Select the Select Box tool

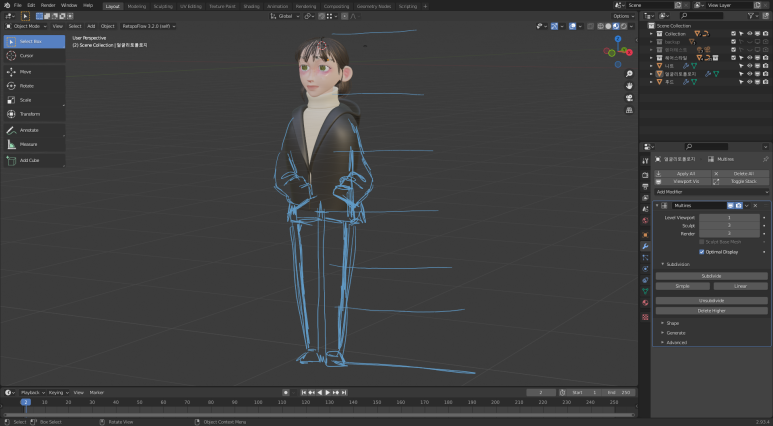click(34, 41)
